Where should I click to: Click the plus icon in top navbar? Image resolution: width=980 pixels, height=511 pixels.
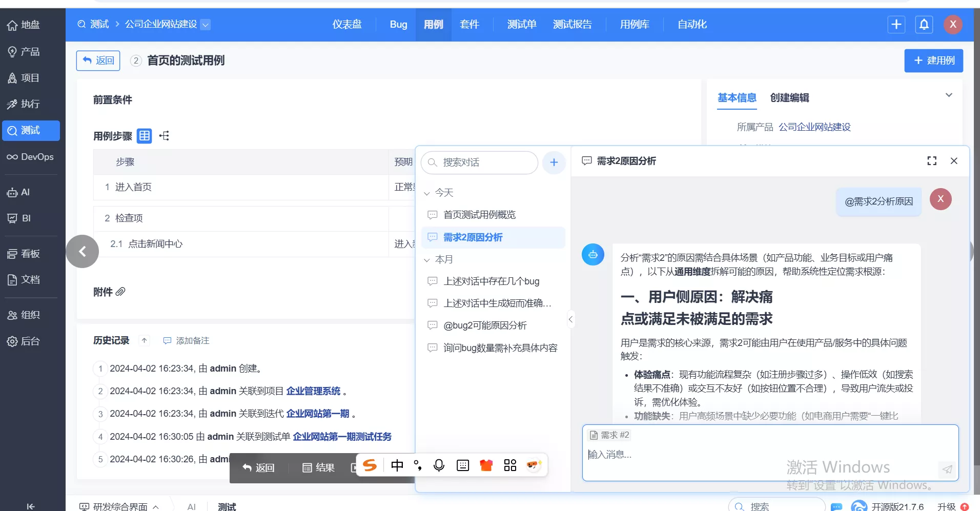tap(896, 25)
